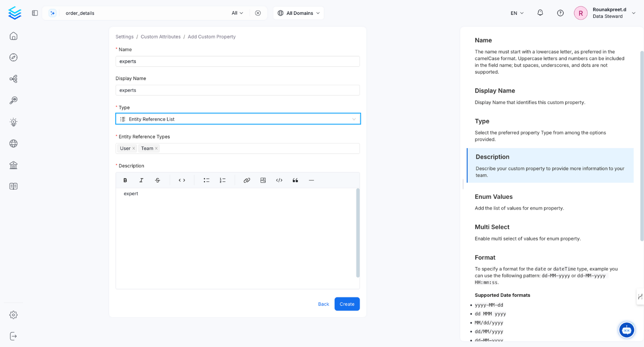Insert a numbered list in description
The image size is (644, 347).
point(223,180)
